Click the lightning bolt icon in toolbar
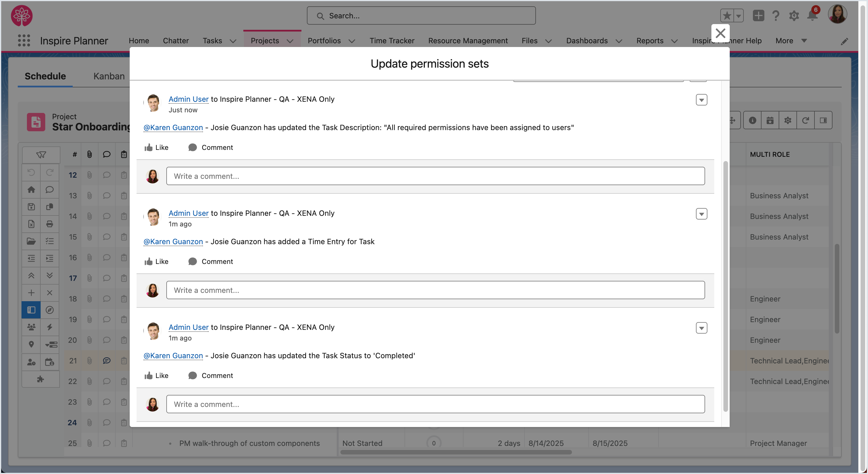 (50, 327)
